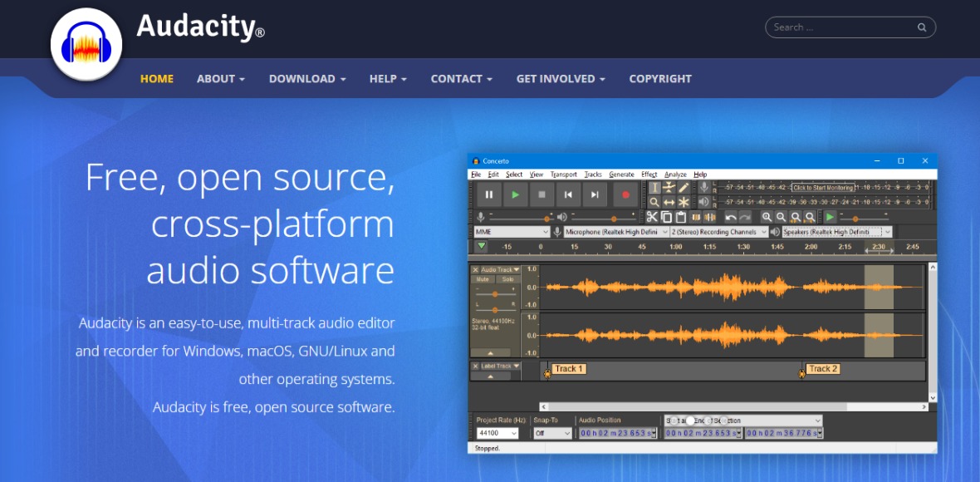
Task: Expand the DOWNLOAD dropdown in the website navigation
Action: pos(307,79)
